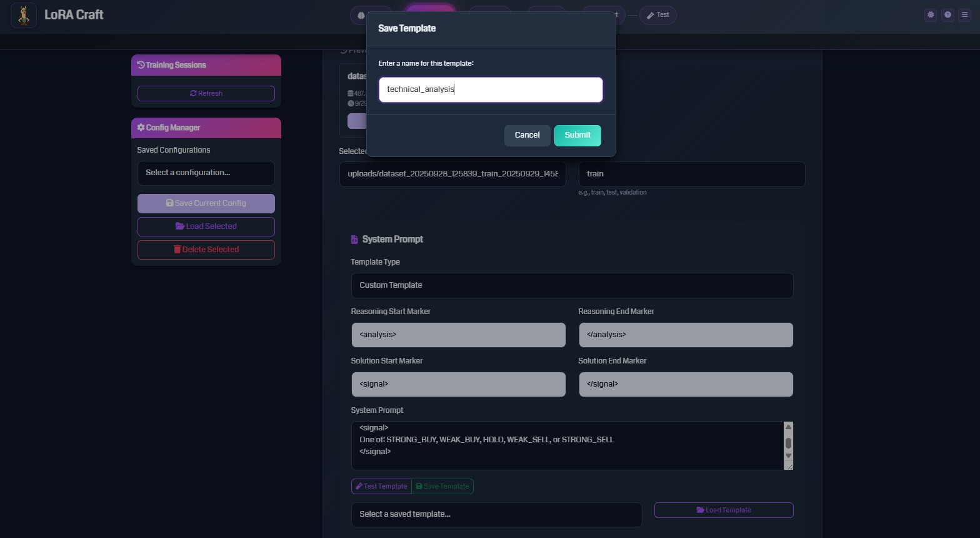
Task: Click the LoRA Craft llama logo
Action: [x=24, y=16]
